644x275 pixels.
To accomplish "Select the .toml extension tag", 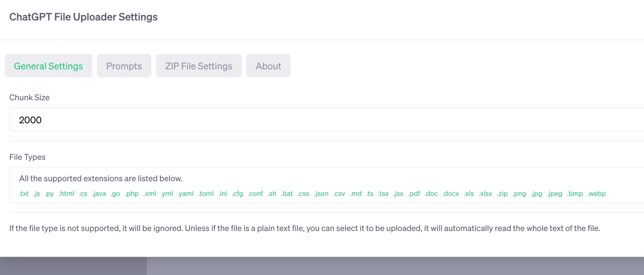I will coord(206,194).
